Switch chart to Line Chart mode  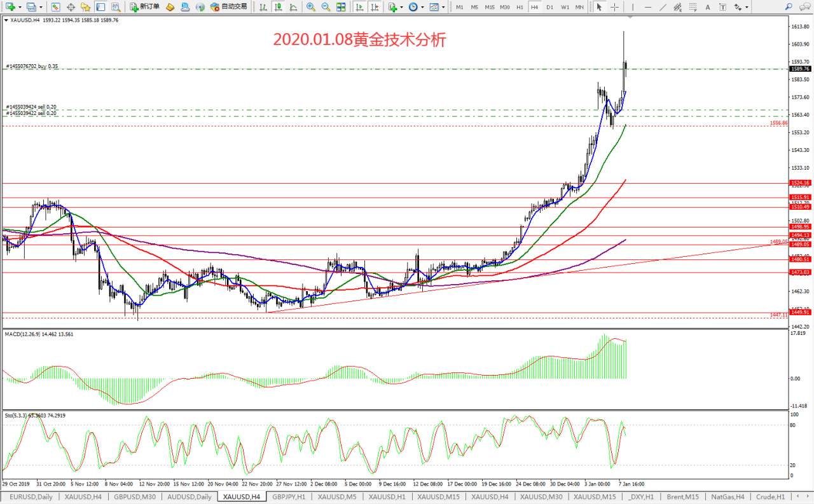(x=293, y=6)
